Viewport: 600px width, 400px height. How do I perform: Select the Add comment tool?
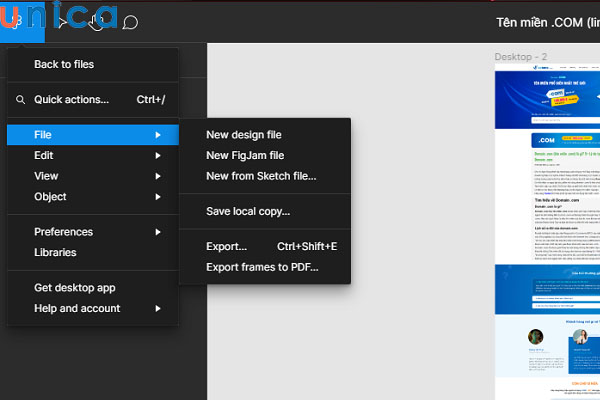point(129,21)
